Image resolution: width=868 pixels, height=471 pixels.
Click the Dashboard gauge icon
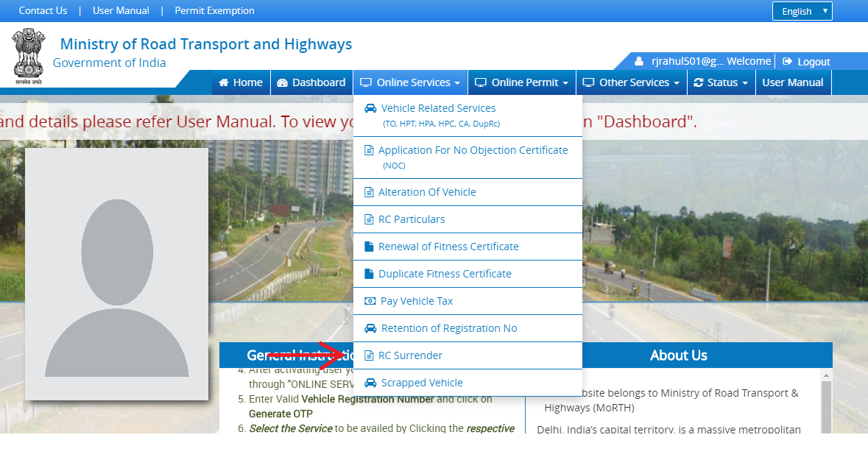(x=282, y=82)
